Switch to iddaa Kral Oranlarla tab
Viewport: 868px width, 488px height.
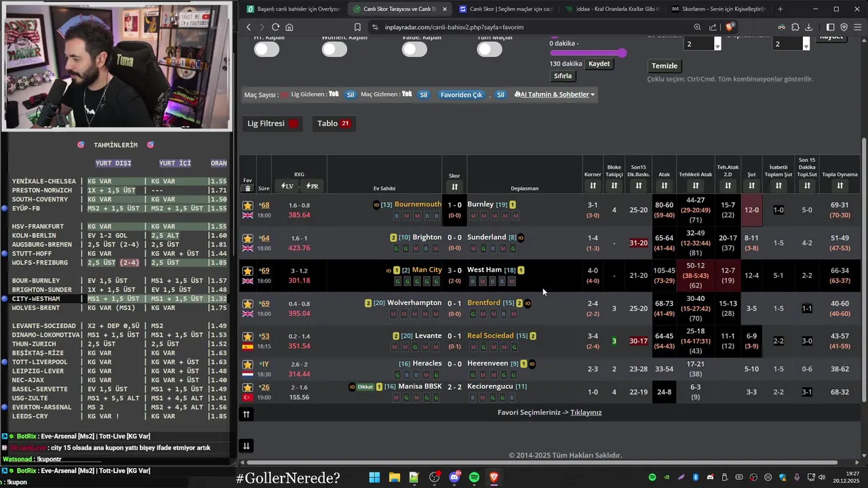612,9
